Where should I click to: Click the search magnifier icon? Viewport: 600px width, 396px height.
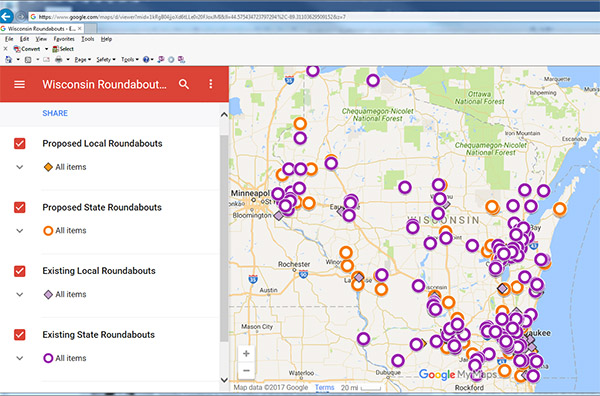[184, 84]
